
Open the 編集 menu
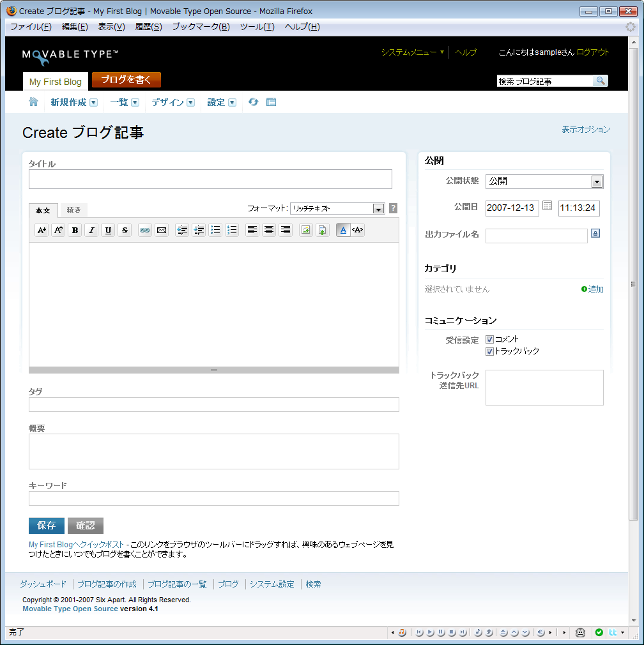pyautogui.click(x=75, y=27)
